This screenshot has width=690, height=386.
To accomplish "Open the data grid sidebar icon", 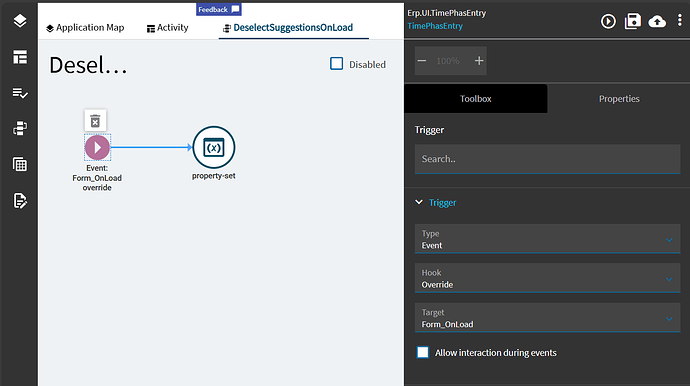I will click(20, 165).
